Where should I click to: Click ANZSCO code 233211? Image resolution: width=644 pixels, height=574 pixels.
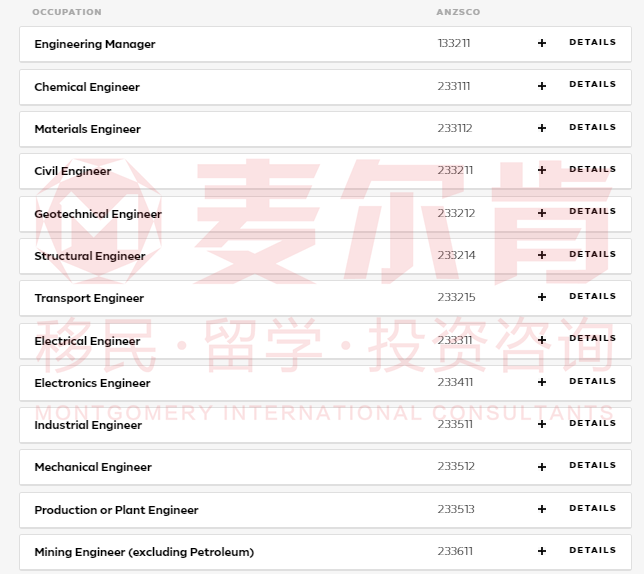coord(455,170)
